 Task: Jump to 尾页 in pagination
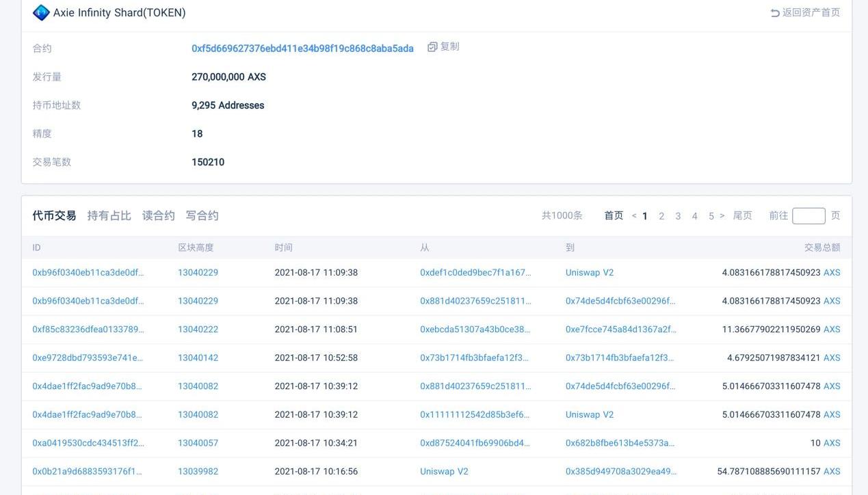(742, 215)
